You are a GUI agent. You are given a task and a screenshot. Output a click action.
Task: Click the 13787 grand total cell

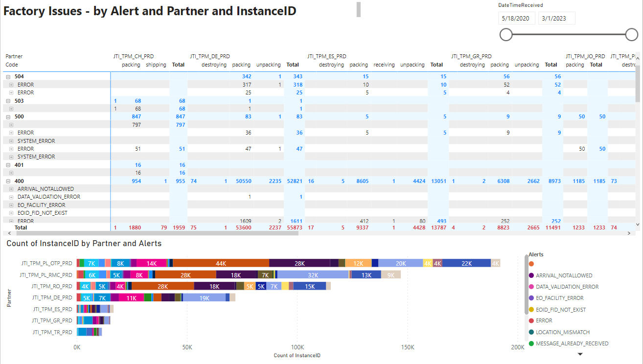tap(438, 227)
